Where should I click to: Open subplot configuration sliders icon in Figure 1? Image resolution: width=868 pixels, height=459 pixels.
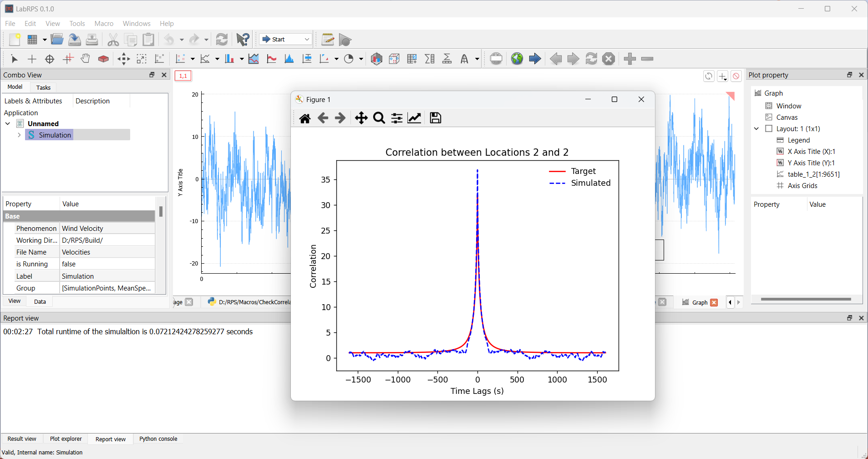coord(396,118)
